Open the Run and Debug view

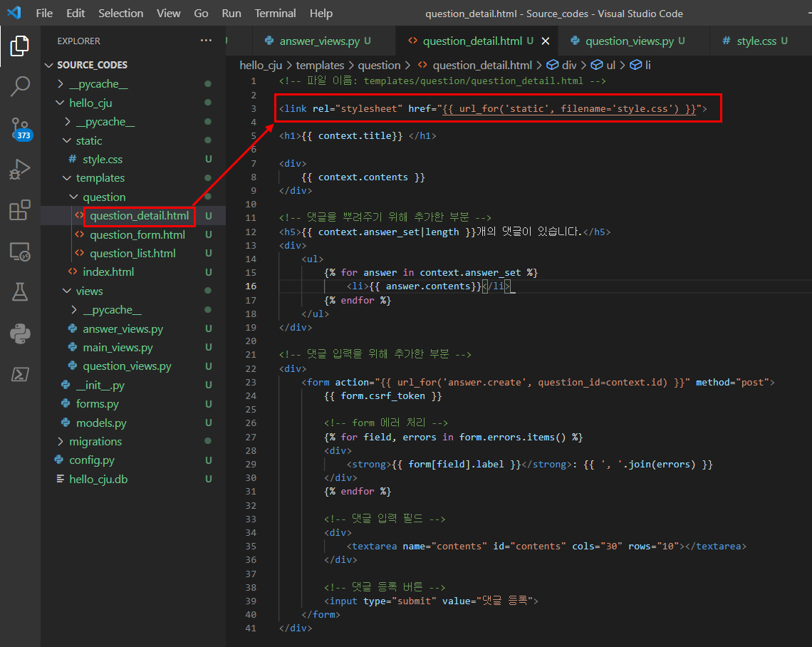(x=20, y=169)
